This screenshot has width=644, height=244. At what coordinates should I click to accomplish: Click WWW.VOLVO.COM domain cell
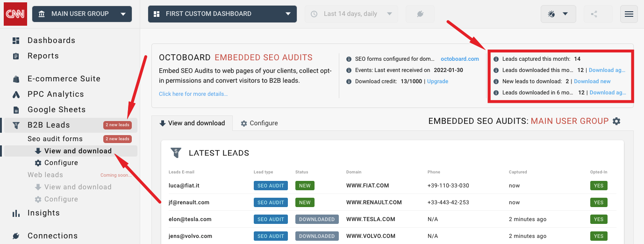coord(371,236)
